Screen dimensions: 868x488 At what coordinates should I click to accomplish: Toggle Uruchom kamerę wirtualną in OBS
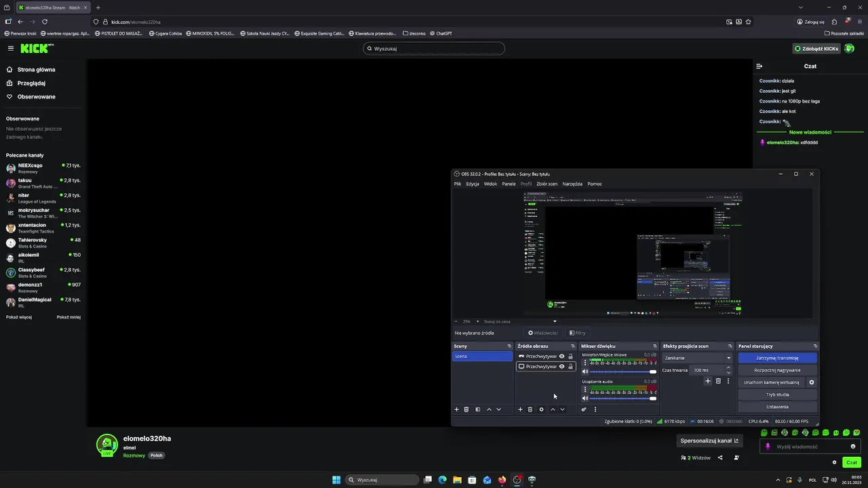[x=772, y=382]
